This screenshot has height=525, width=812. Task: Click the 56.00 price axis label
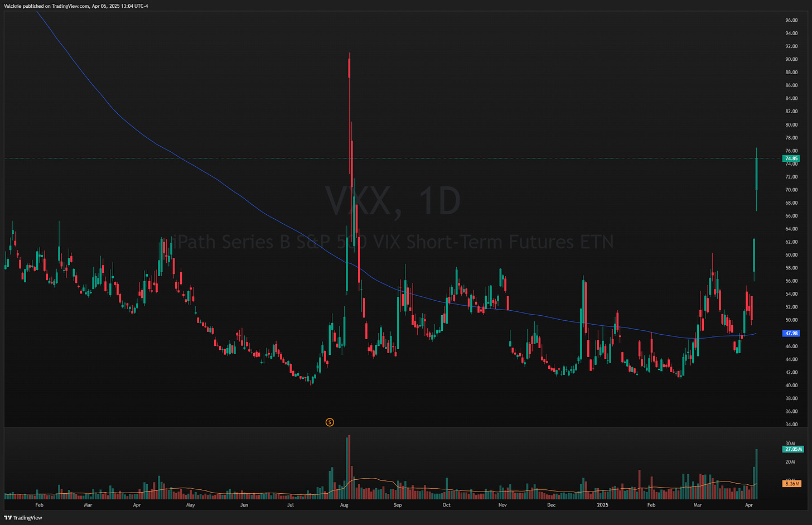click(x=791, y=281)
